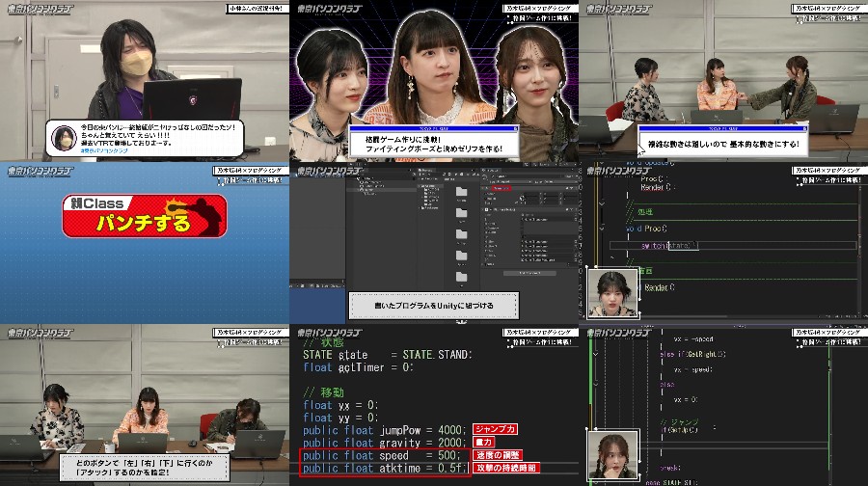The image size is (868, 486).
Task: Click the 重力 red label
Action: (x=484, y=443)
